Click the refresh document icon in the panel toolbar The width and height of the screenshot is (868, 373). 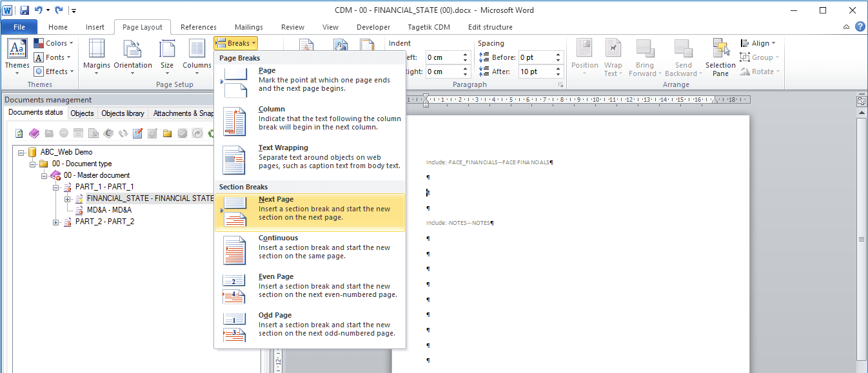(19, 133)
